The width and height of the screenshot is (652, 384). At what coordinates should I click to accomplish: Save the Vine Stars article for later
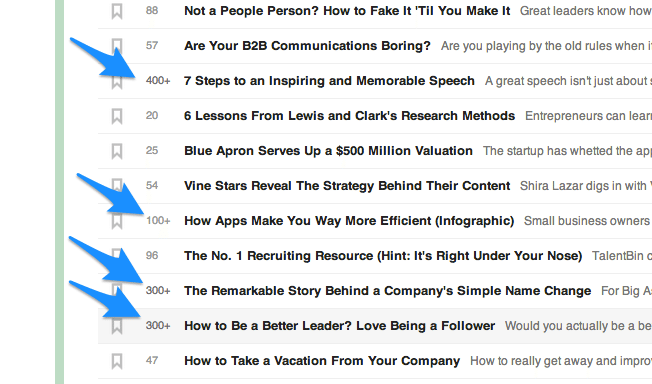pyautogui.click(x=117, y=186)
